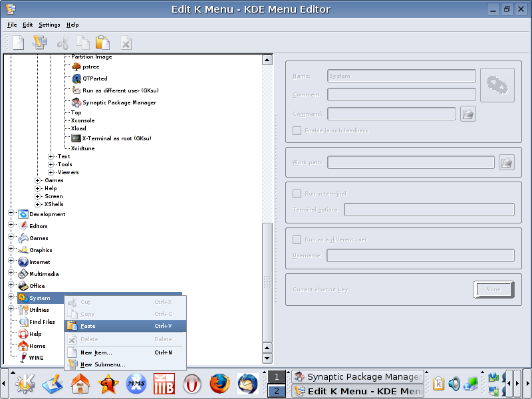Expand the Development menu tree node
Screen dimensions: 532x399
(x=11, y=214)
